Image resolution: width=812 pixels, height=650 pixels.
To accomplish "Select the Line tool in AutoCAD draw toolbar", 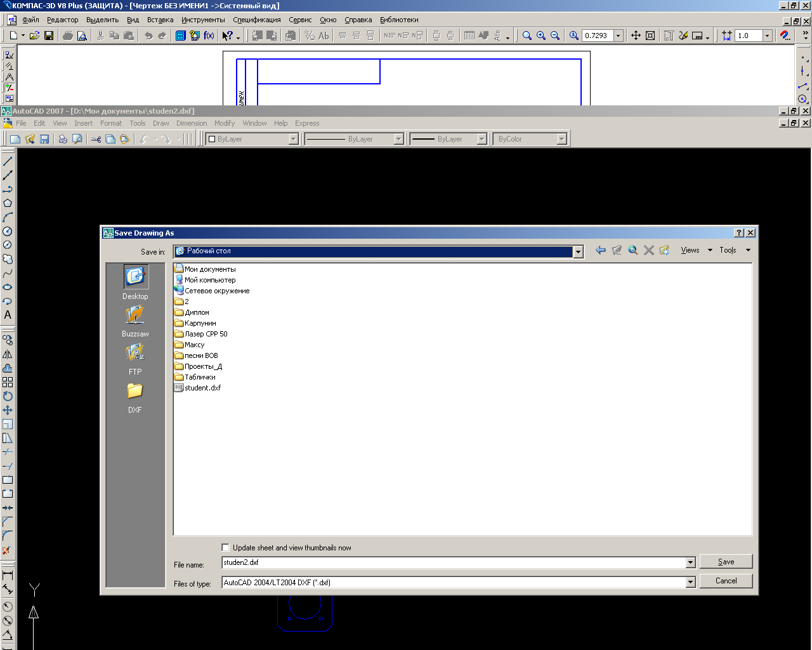I will (8, 162).
